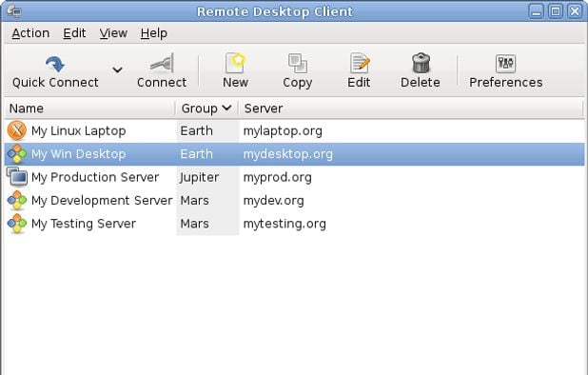This screenshot has height=375, width=588.
Task: Click the My Production Server monitor icon
Action: click(17, 177)
